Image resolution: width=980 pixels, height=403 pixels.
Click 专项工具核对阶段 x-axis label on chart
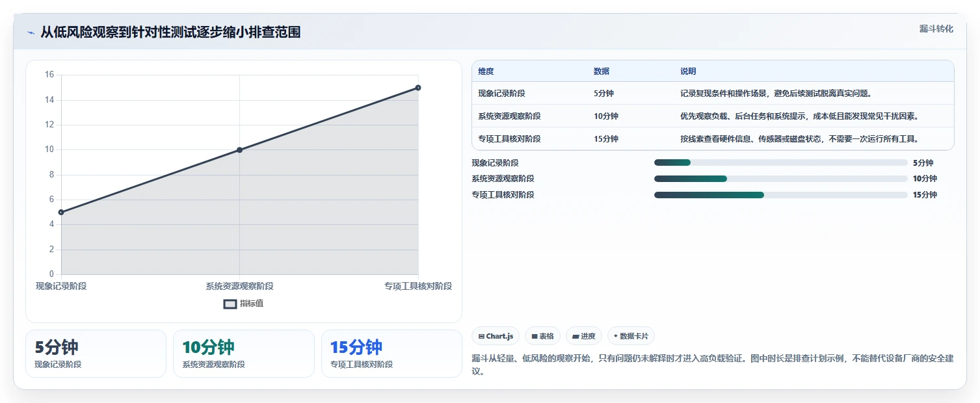tap(418, 286)
